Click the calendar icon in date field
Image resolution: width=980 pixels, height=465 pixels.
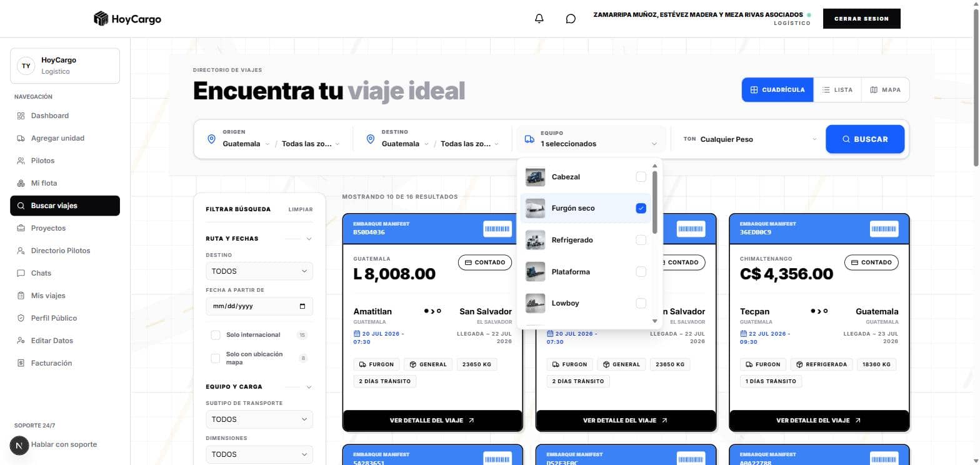point(302,306)
